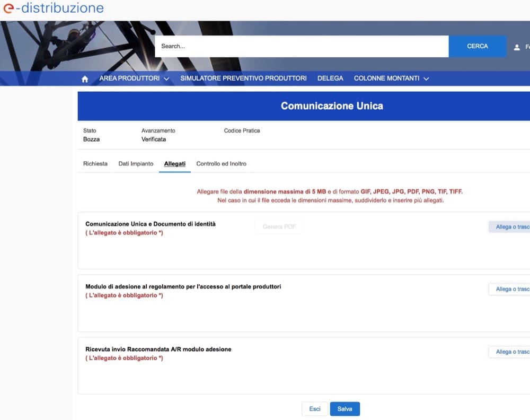
Task: Click the Esci button
Action: pos(315,409)
